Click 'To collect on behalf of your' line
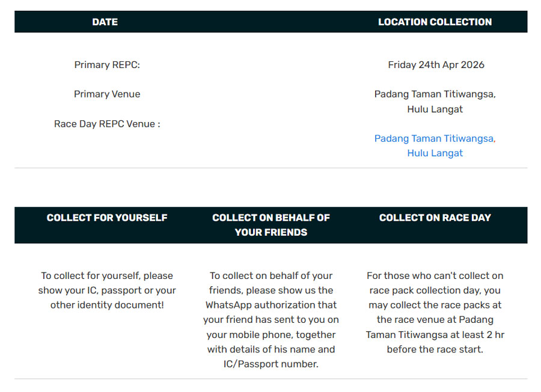 pyautogui.click(x=271, y=276)
